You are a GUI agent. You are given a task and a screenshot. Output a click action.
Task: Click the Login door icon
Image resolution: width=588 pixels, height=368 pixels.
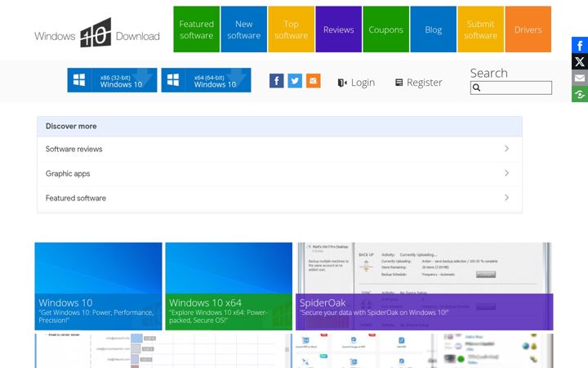click(x=341, y=83)
